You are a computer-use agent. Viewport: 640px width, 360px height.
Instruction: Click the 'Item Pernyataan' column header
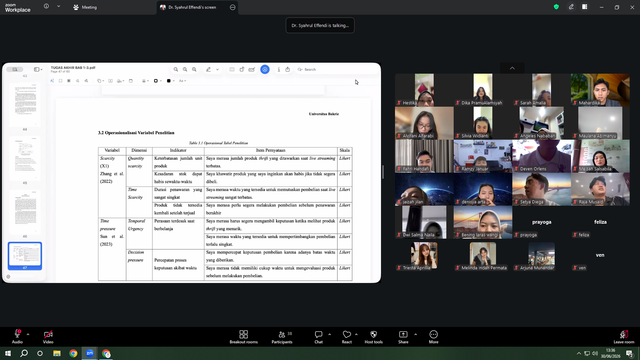[271, 150]
